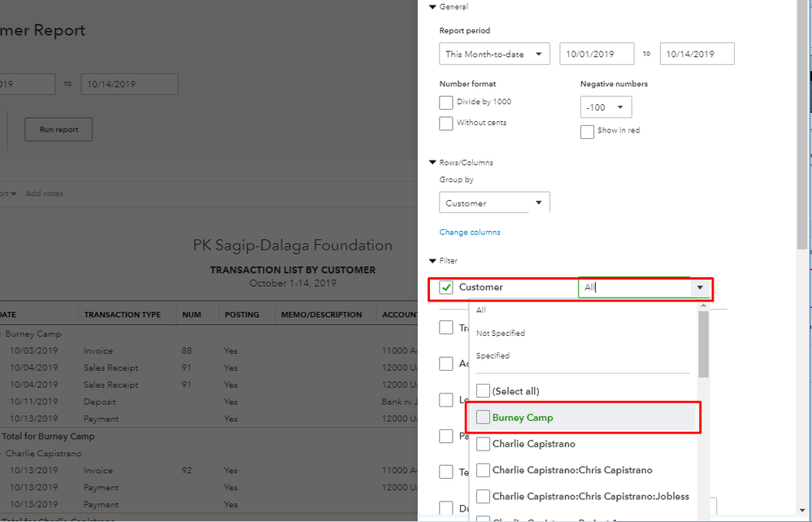Open the Report period dropdown
Image resolution: width=812 pixels, height=522 pixels.
tap(494, 54)
